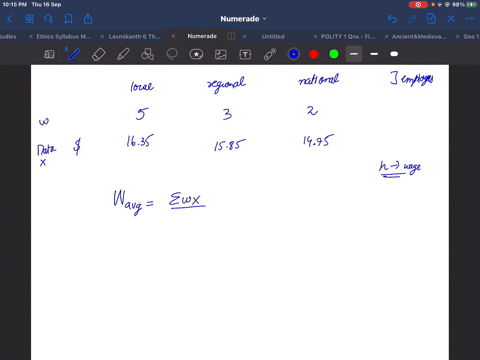
Task: Select the Highlighter tool
Action: pyautogui.click(x=123, y=54)
